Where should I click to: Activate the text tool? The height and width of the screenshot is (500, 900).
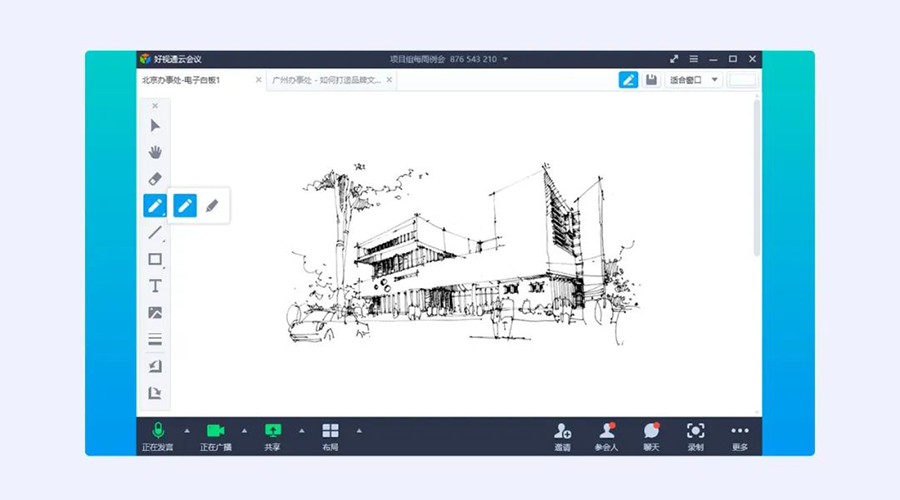[x=155, y=286]
